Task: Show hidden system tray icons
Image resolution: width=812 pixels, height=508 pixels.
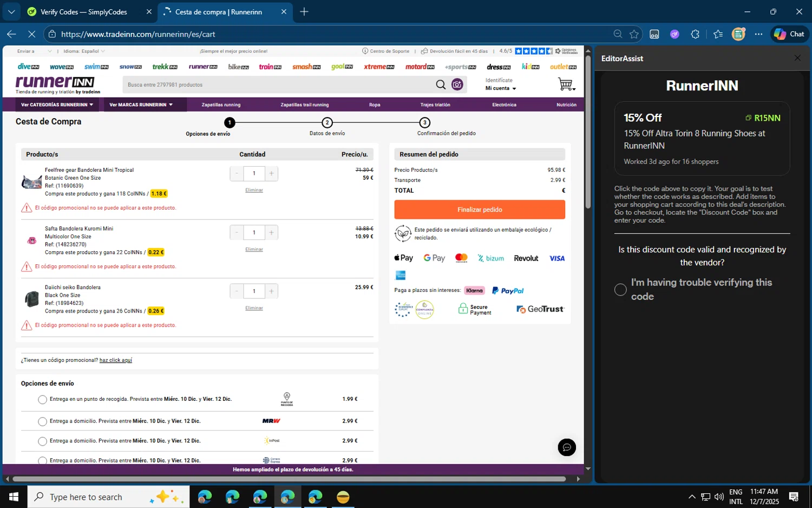Action: click(691, 497)
